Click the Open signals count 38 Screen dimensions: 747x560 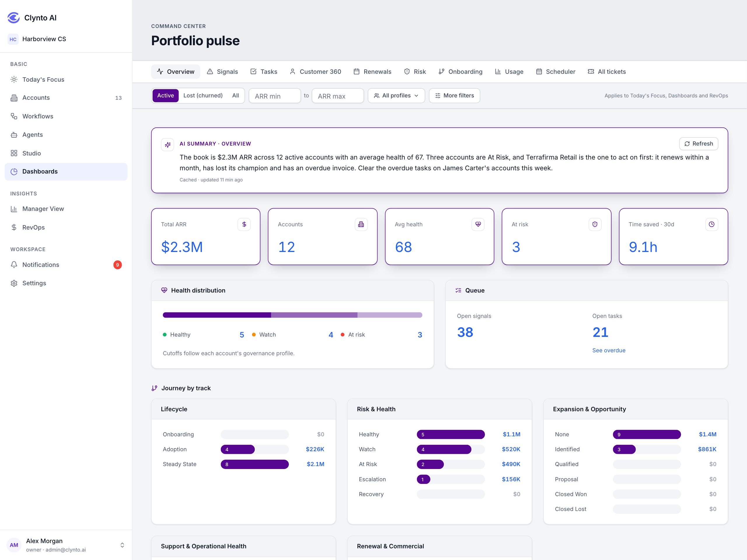465,332
